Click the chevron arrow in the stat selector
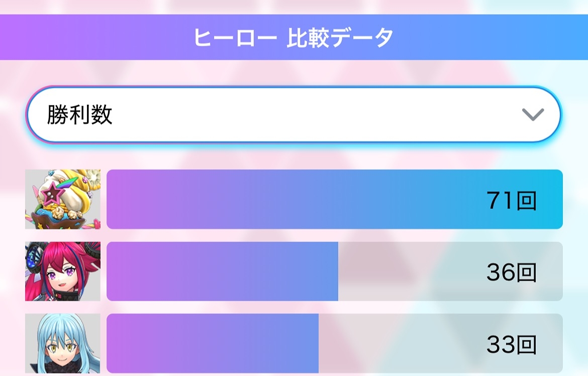The width and height of the screenshot is (588, 376). pyautogui.click(x=533, y=115)
